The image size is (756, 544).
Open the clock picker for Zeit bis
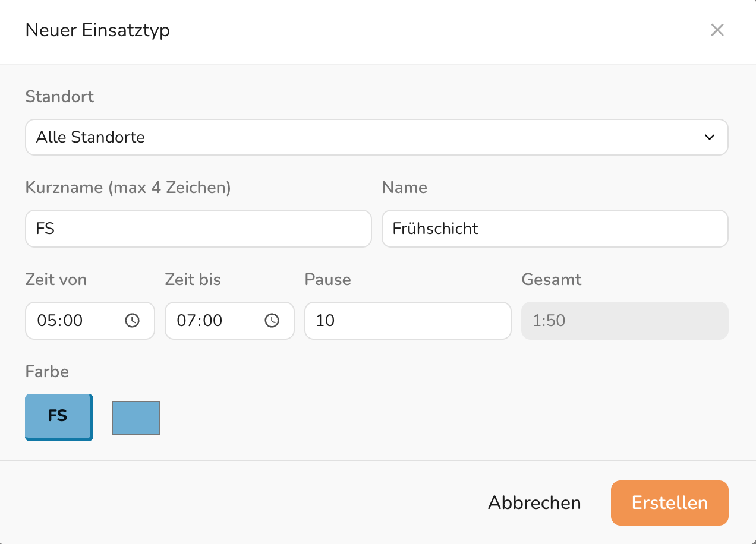(272, 321)
